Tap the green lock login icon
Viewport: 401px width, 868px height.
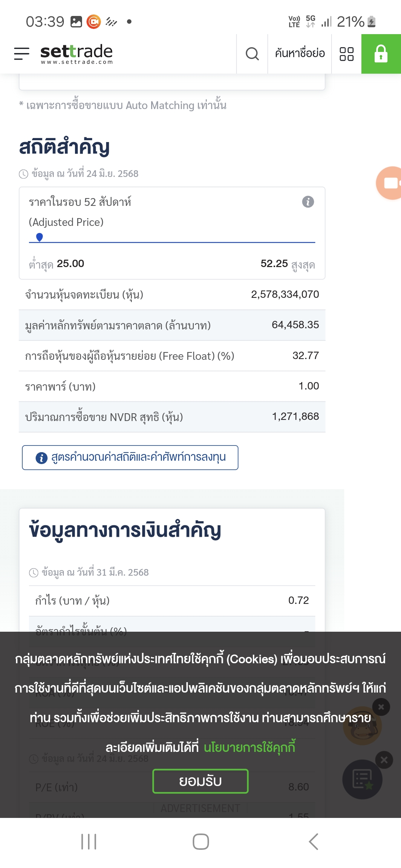point(381,54)
